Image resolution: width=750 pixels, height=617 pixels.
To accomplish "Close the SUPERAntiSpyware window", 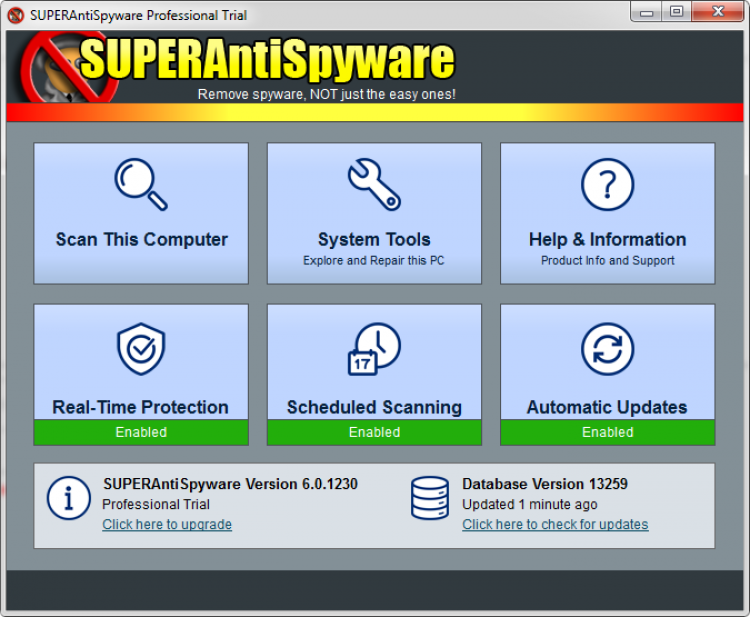I will coord(718,12).
